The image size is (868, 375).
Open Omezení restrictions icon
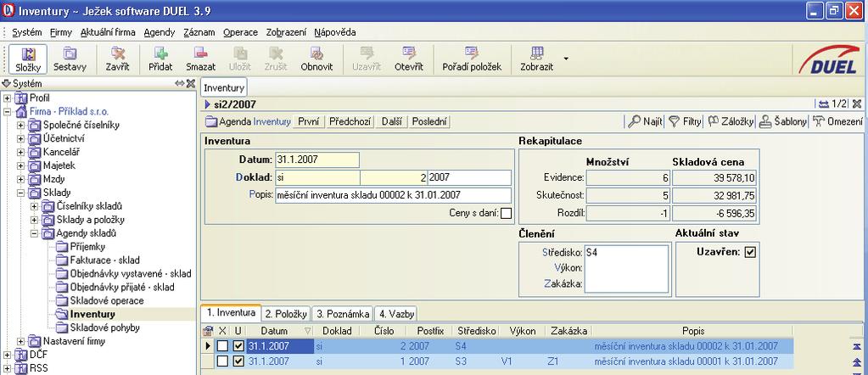click(819, 122)
